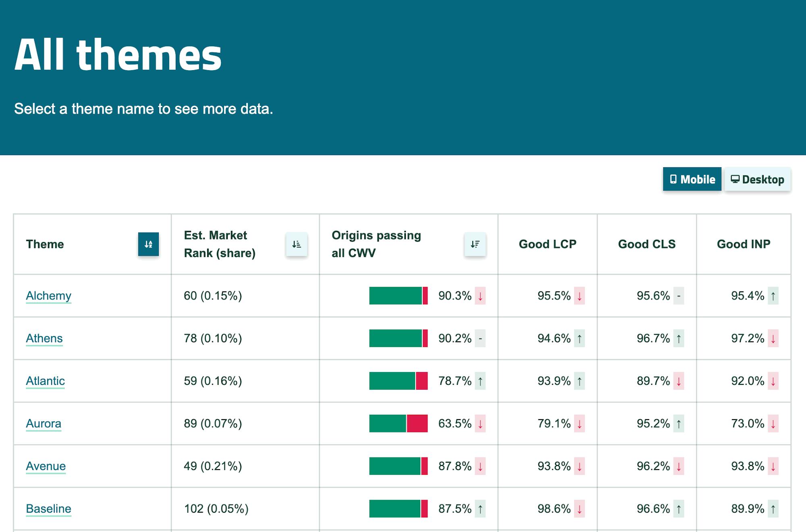Click the monitor icon inside the Desktop button

pyautogui.click(x=736, y=180)
